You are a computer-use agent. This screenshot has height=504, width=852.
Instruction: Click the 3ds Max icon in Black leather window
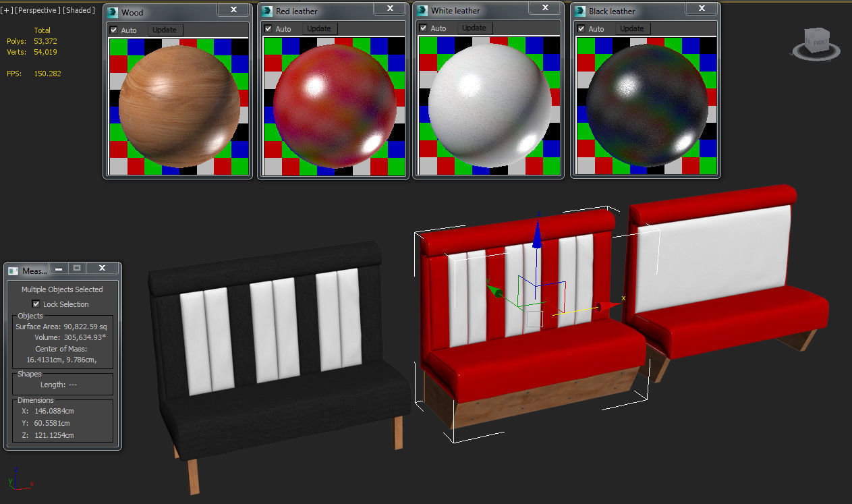point(580,11)
